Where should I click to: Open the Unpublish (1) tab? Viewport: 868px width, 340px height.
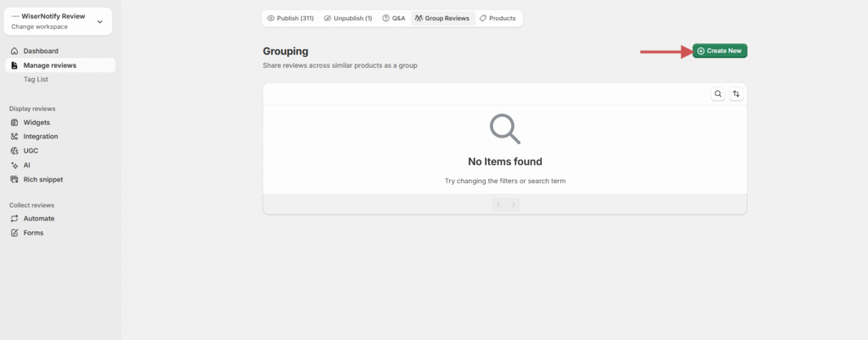point(348,18)
